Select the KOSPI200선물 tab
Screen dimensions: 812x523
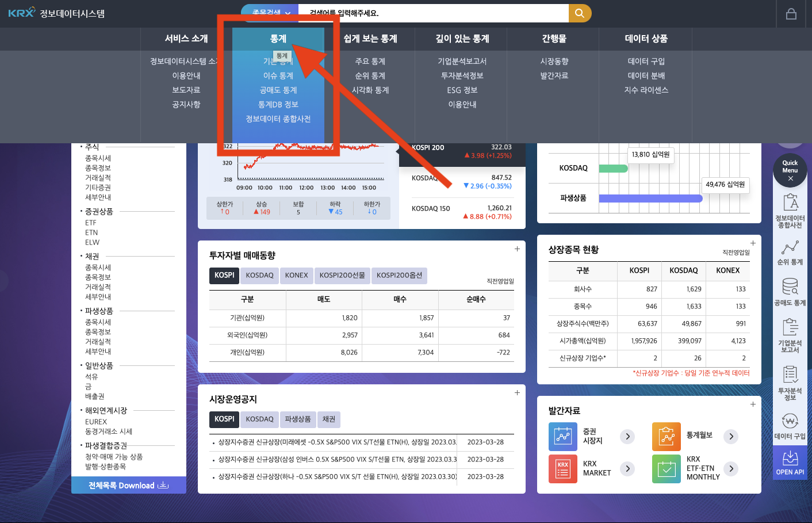click(x=342, y=276)
